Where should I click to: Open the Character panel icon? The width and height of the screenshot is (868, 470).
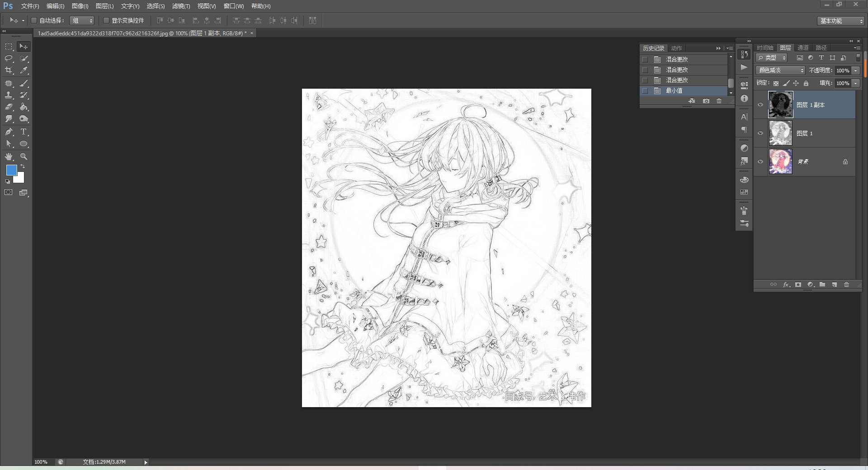point(744,117)
